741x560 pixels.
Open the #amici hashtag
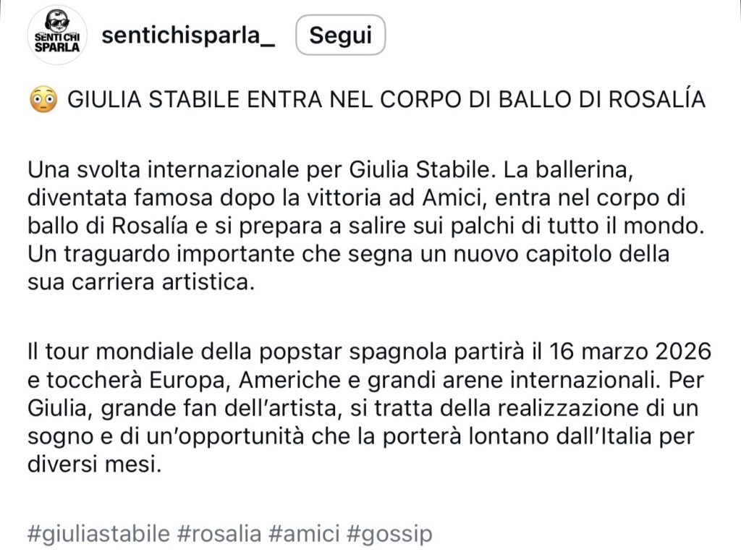[304, 535]
